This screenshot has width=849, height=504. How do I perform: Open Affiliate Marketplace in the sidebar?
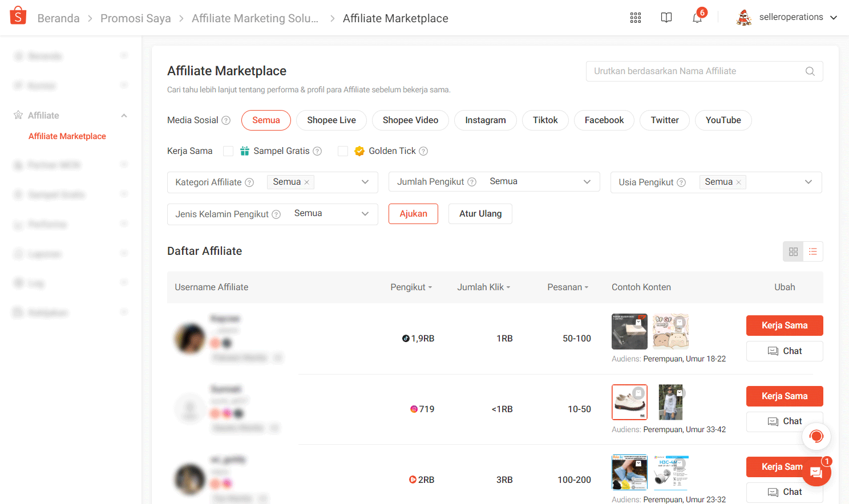tap(67, 136)
